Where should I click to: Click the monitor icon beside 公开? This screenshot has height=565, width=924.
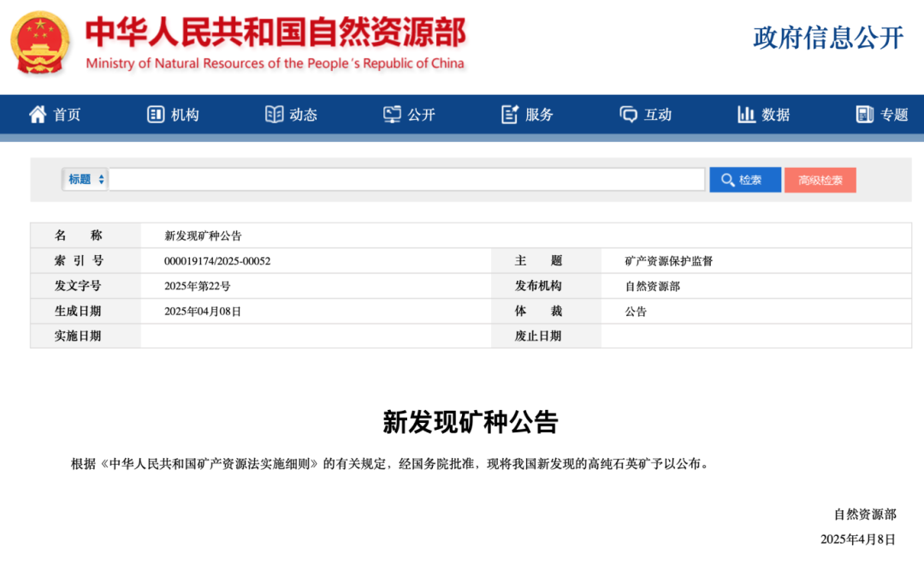tap(393, 115)
